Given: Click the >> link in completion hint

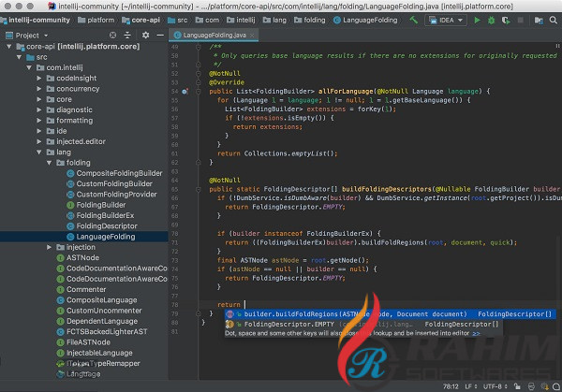Looking at the screenshot, I should [476, 333].
